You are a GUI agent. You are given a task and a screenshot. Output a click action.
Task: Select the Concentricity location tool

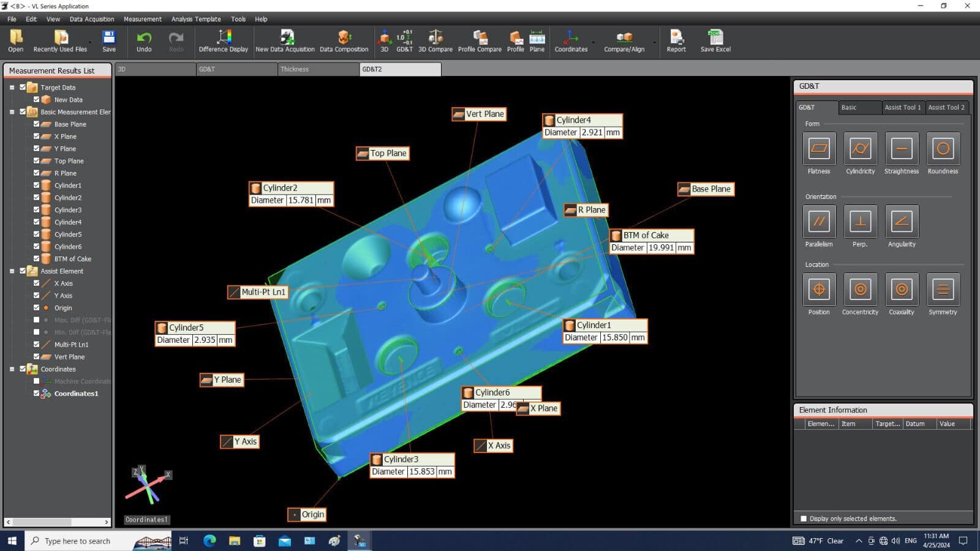click(860, 290)
